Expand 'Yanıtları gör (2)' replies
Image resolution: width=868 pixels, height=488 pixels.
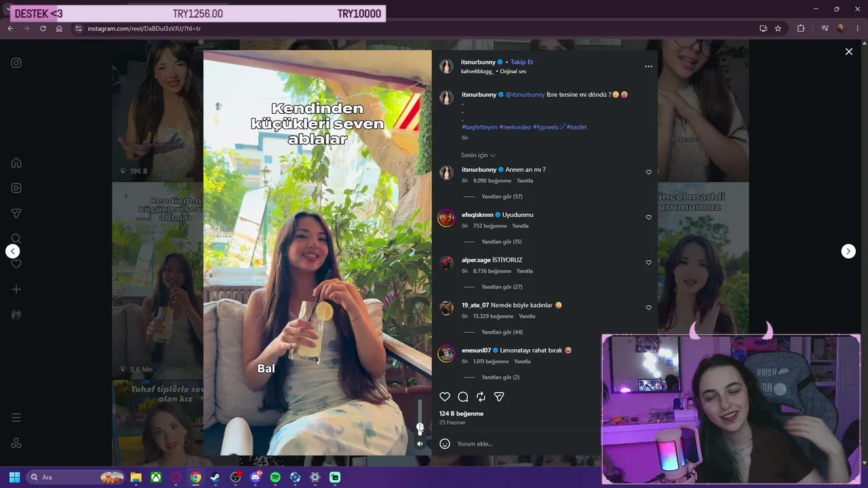(x=500, y=378)
